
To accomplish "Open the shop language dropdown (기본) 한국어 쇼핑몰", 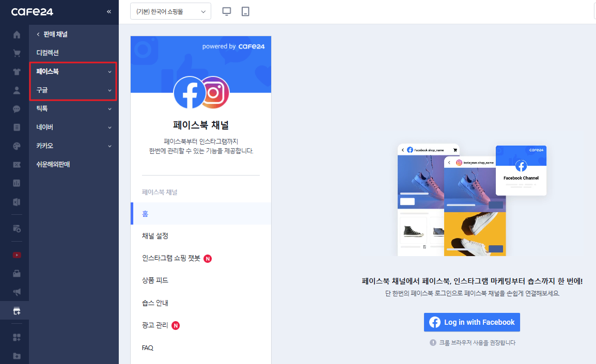I will tap(170, 11).
